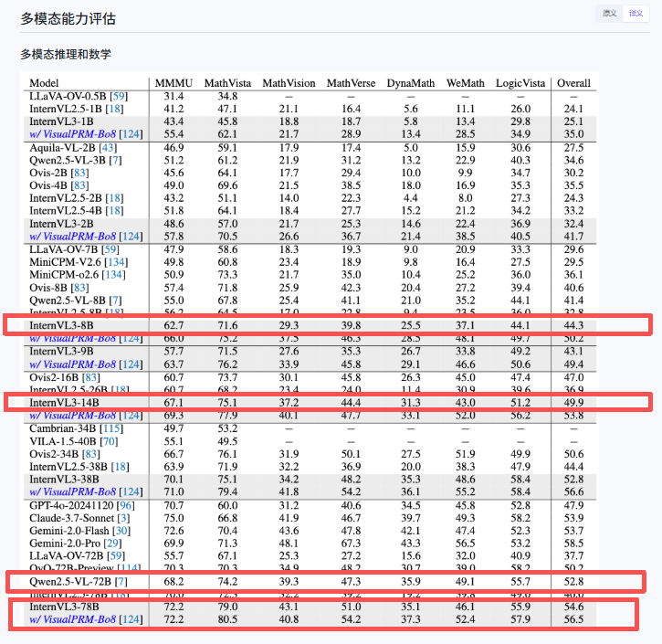Image resolution: width=662 pixels, height=644 pixels.
Task: Click the Ovis-4B model name
Action: coord(48,185)
